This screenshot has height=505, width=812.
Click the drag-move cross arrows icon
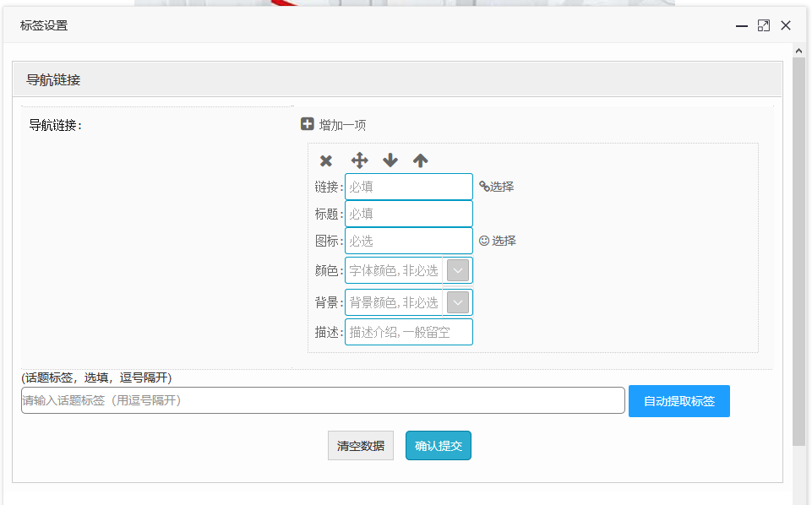pos(359,160)
